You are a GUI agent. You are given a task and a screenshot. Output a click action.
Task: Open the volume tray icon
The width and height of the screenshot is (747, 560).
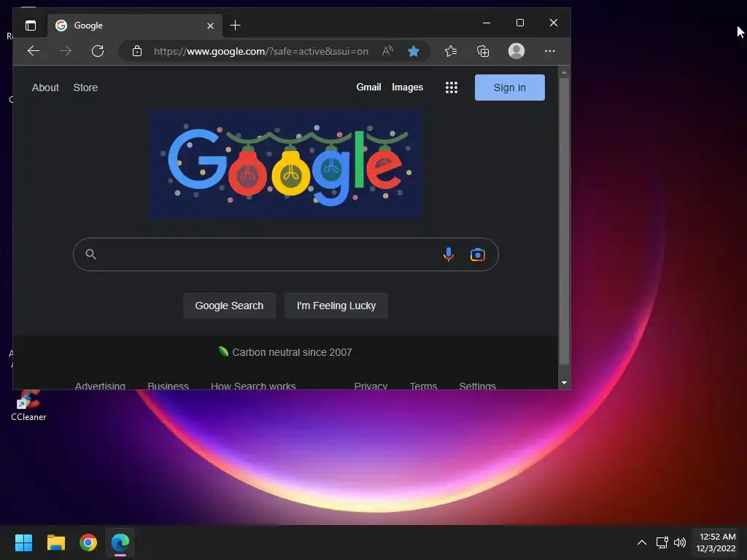coord(680,542)
